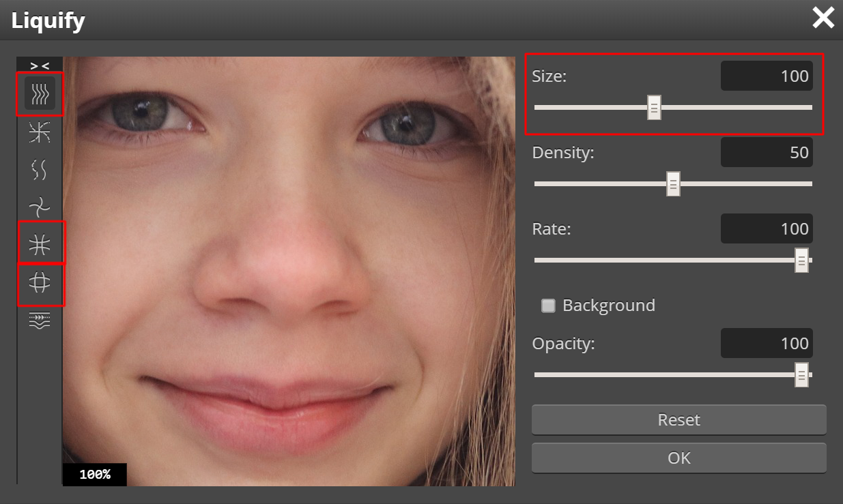Select the Shrink (pucker) tool
This screenshot has width=843, height=504.
[x=40, y=243]
